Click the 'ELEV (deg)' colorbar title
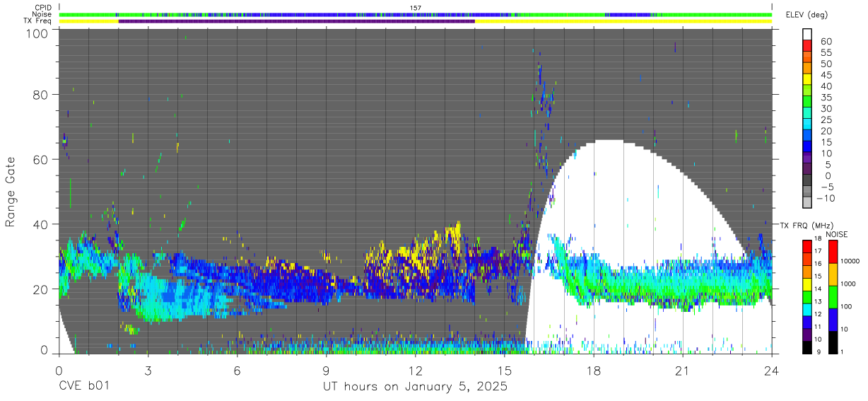 click(807, 15)
